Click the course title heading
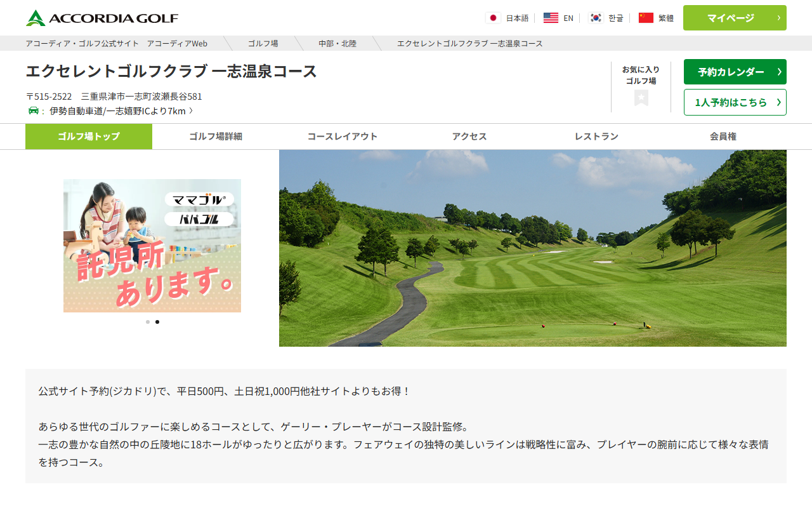Viewport: 812px width, 508px height. (x=171, y=71)
